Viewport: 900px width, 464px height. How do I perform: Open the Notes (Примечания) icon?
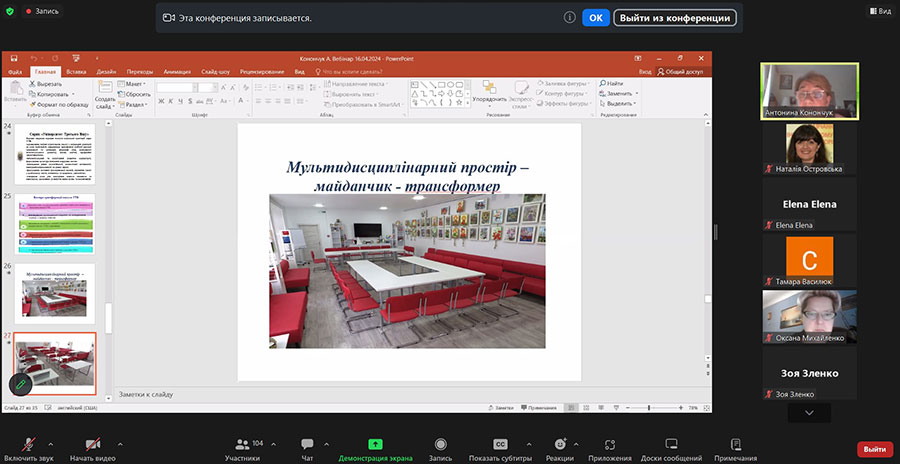[x=736, y=444]
